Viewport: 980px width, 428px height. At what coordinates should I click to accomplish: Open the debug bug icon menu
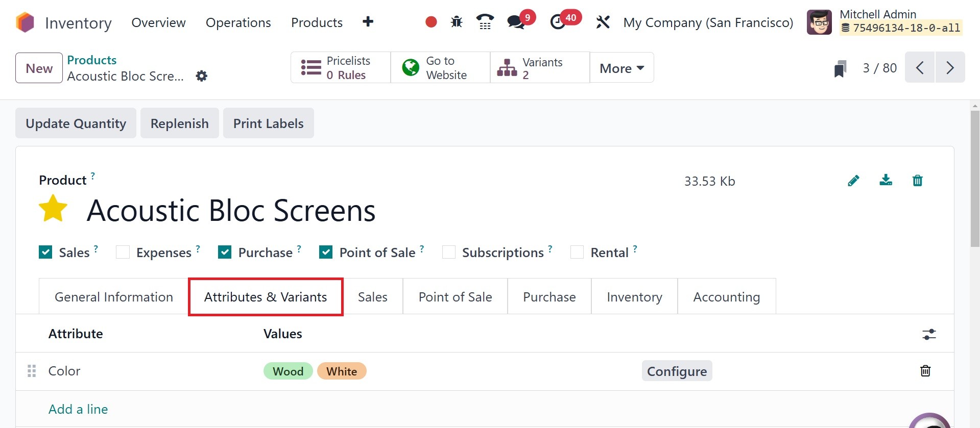(457, 22)
